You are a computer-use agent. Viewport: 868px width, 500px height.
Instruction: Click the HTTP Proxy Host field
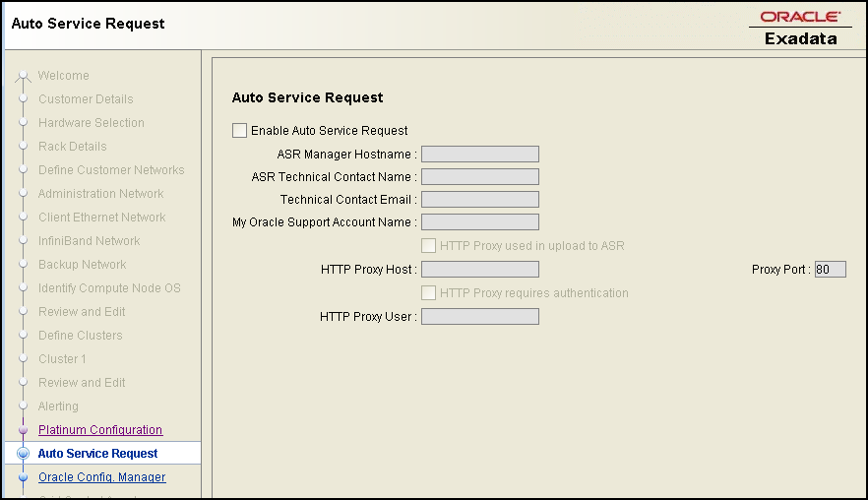[x=480, y=270]
